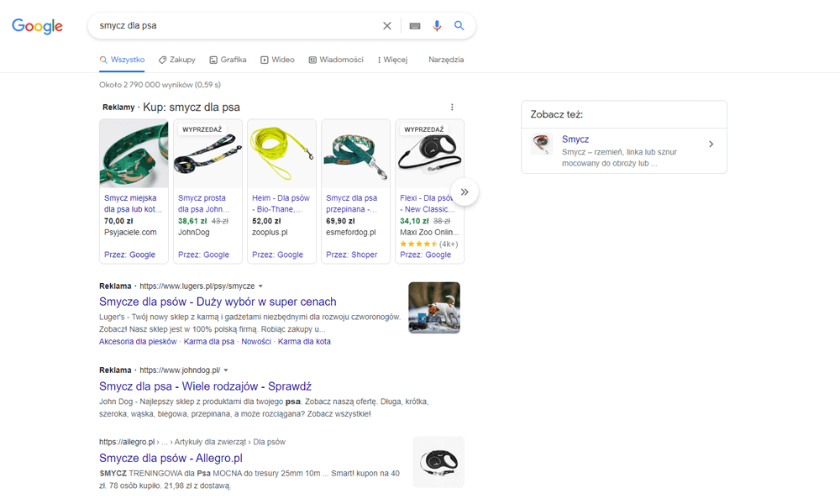Screen dimensions: 840x504
Task: Open Narzędzia search tools
Action: (x=446, y=60)
